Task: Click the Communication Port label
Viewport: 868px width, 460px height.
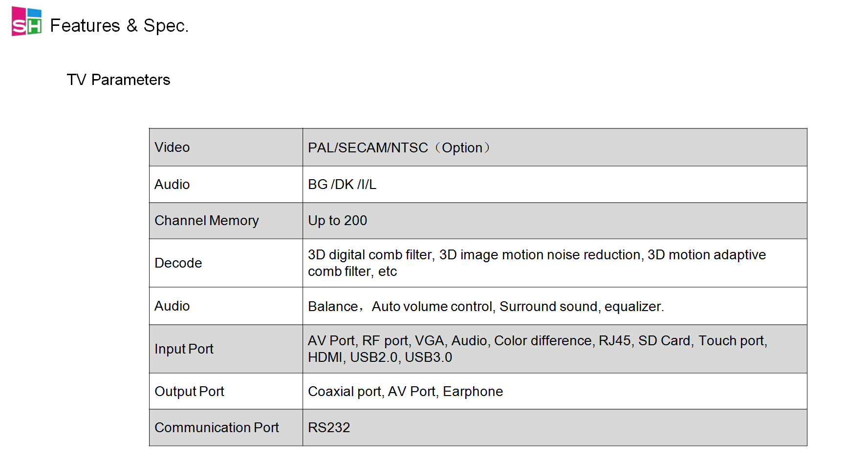Action: [217, 427]
